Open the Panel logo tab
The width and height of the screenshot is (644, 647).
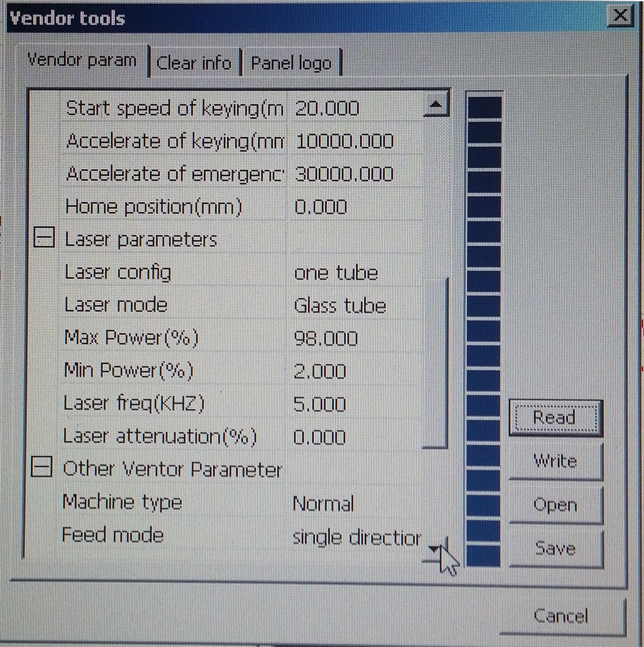coord(291,63)
